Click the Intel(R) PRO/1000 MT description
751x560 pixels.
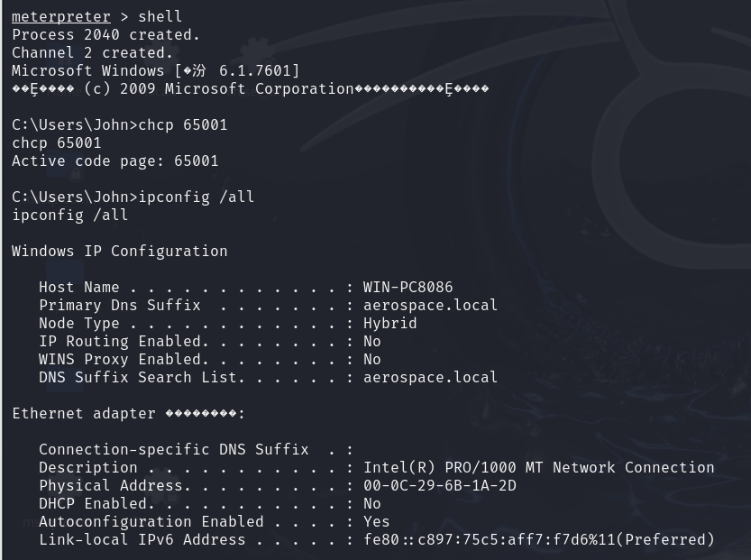point(539,467)
